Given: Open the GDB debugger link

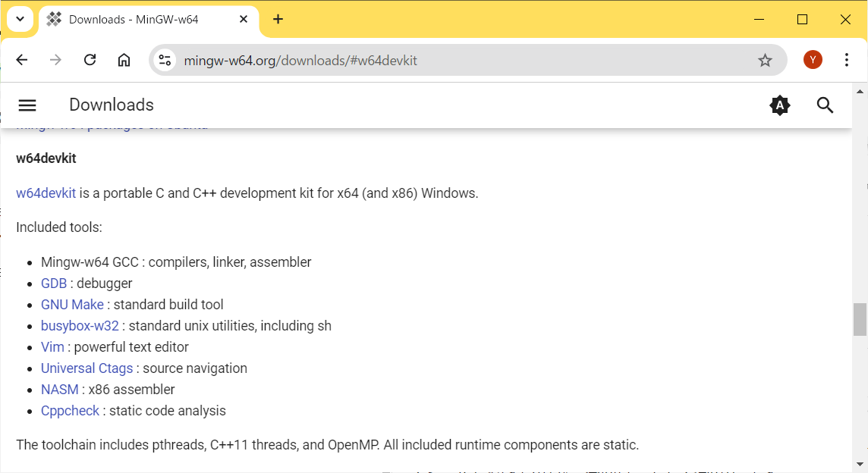Looking at the screenshot, I should [54, 283].
